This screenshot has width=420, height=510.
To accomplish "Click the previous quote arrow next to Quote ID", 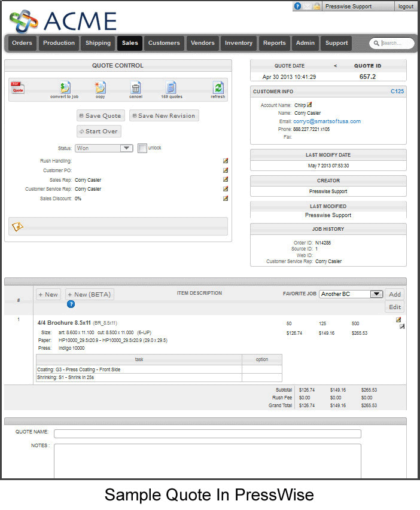I will 336,66.
